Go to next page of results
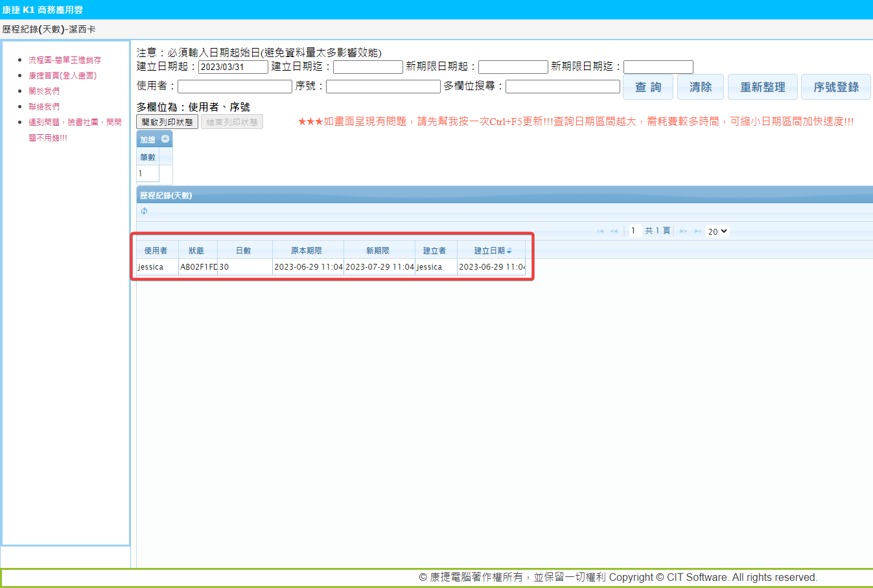873x588 pixels. coord(683,231)
